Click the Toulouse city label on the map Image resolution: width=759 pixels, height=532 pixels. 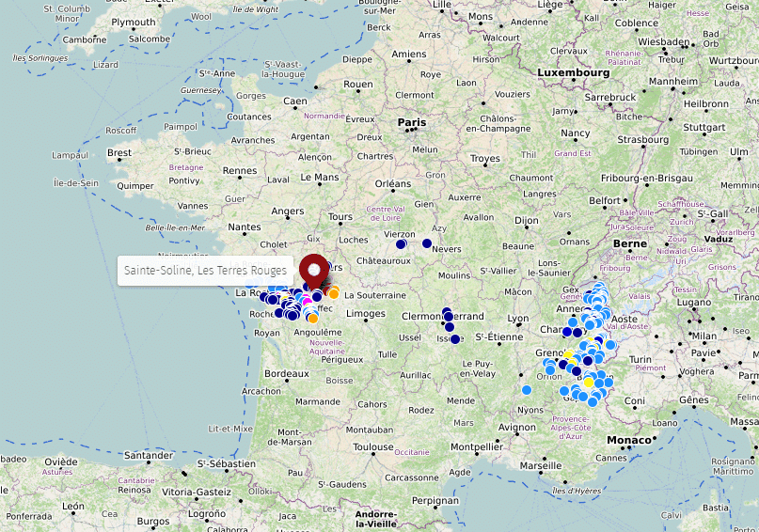point(373,447)
